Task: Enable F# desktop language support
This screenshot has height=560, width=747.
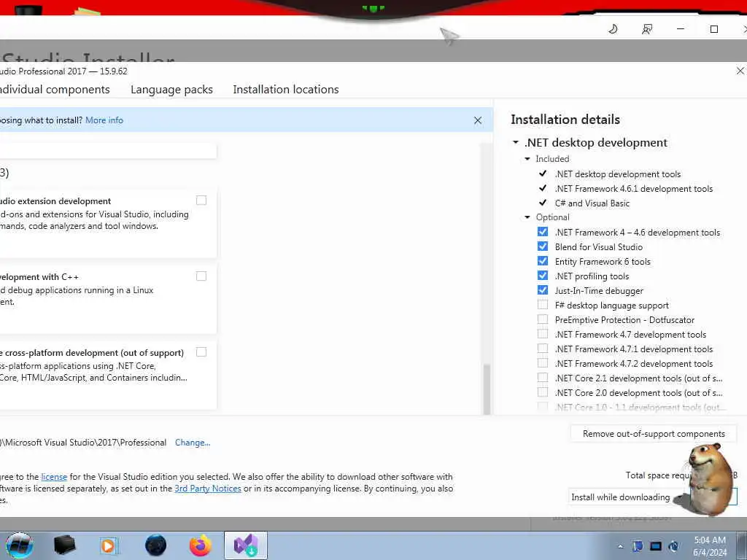Action: click(543, 305)
